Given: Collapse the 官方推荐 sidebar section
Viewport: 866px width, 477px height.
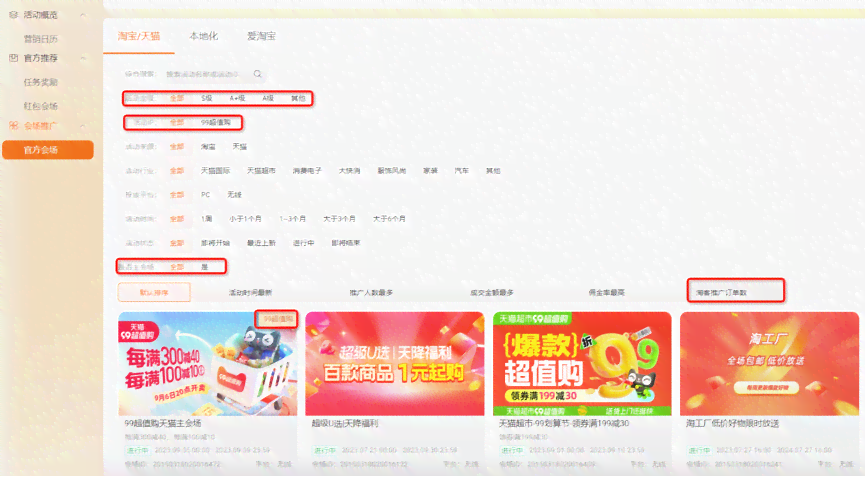Looking at the screenshot, I should coord(83,58).
